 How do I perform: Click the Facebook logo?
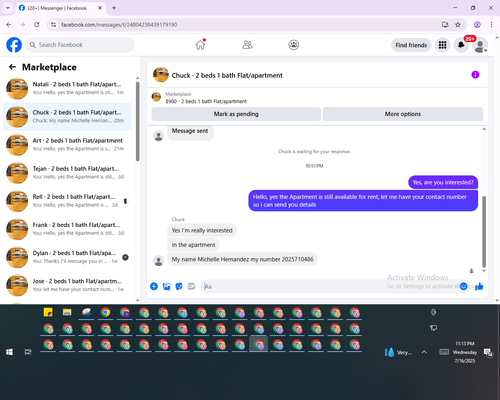(x=14, y=45)
